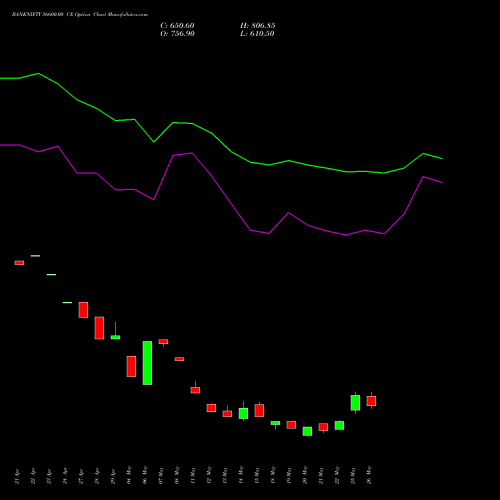Select the green candle above 20 May
500x500 pixels.
tap(307, 431)
